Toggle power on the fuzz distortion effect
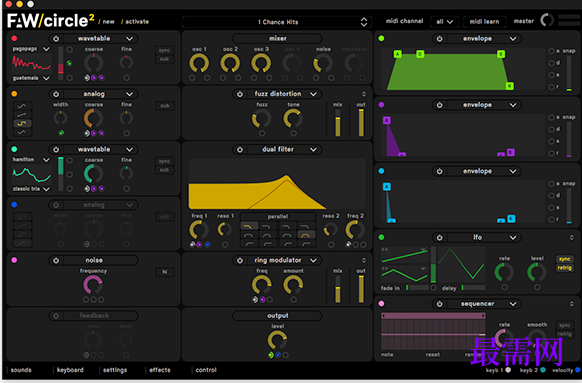Screen dimensions: 582x383 pos(240,94)
